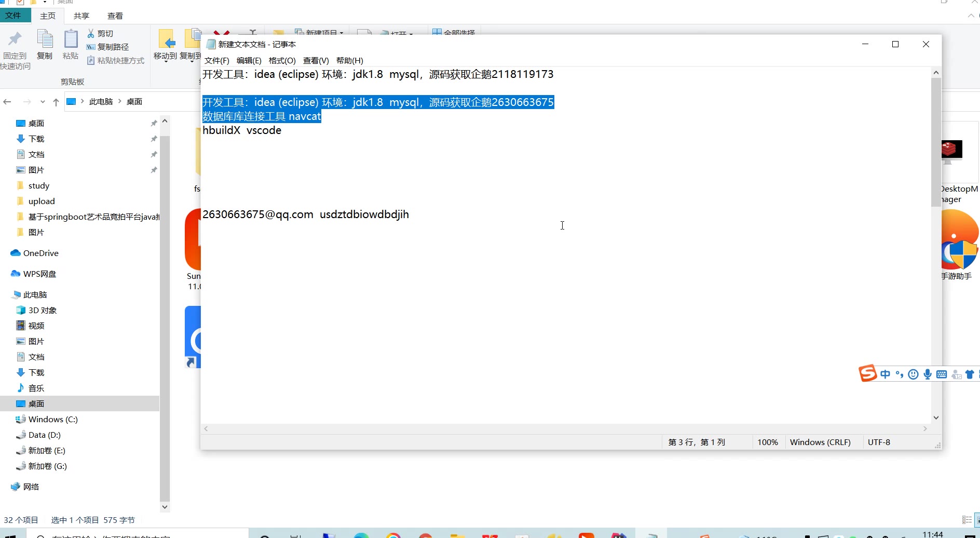Open Notepad 编辑(E) menu
Viewport: 980px width, 538px height.
click(x=249, y=60)
